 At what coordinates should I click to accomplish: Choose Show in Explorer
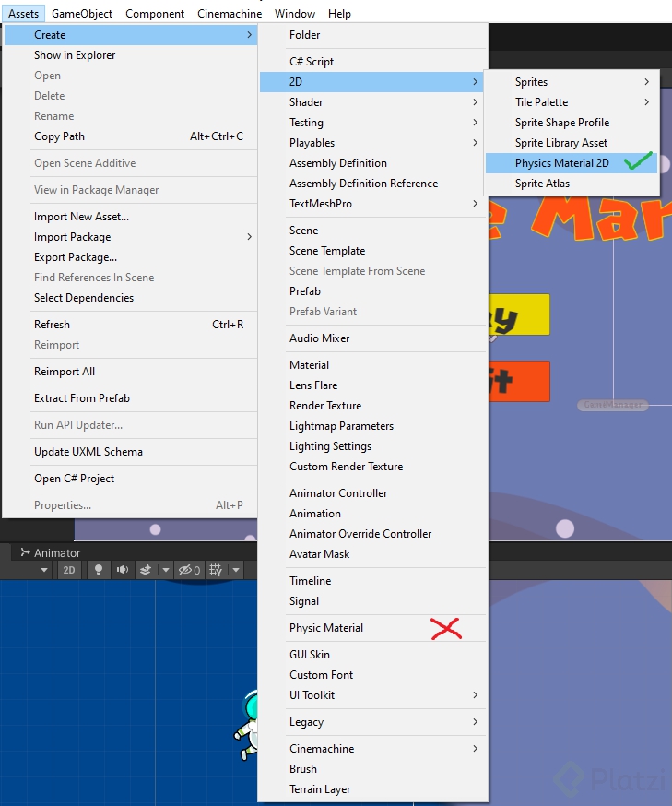pos(131,55)
